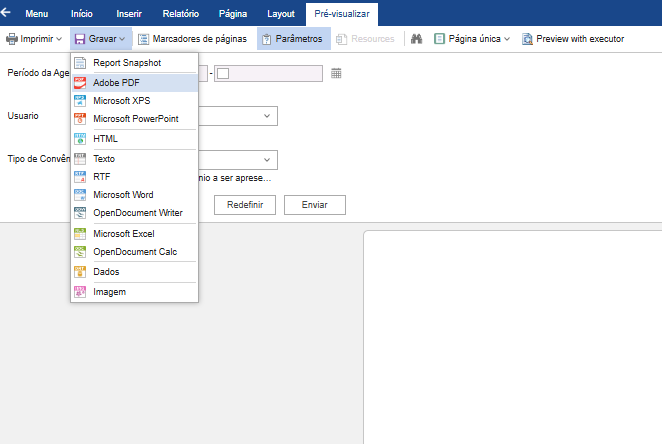This screenshot has height=444, width=662.
Task: Click the OpenDocument Writer icon
Action: click(80, 213)
